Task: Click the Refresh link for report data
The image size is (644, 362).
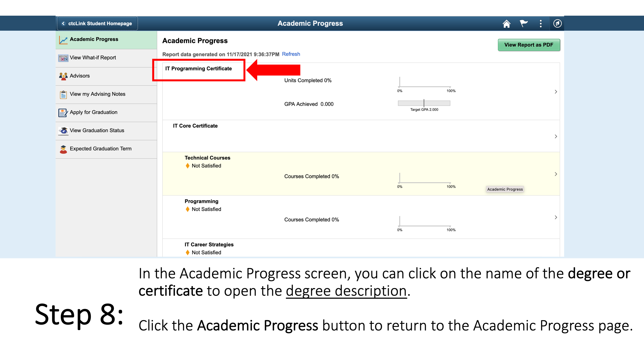Action: click(291, 54)
